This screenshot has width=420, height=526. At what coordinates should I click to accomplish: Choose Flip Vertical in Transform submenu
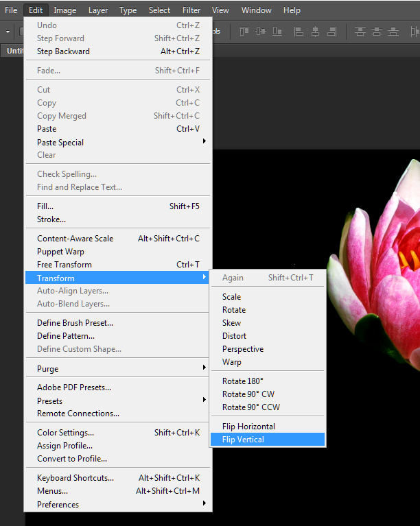pyautogui.click(x=268, y=440)
